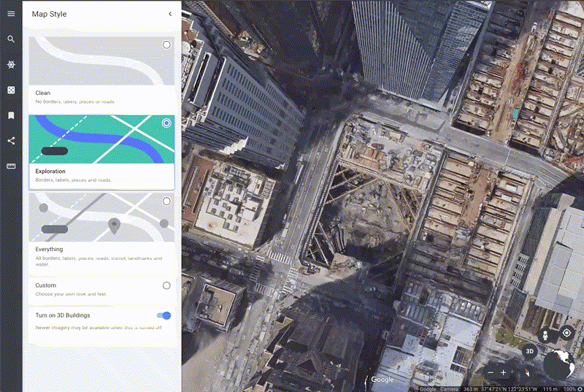Click 'Exploration' style label text
584x392 pixels.
click(x=50, y=172)
